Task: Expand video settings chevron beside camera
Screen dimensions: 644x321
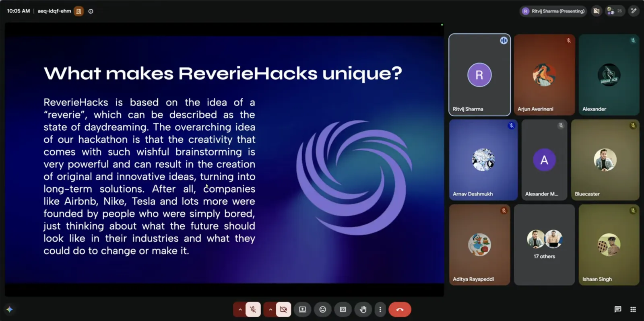Action: (270, 309)
